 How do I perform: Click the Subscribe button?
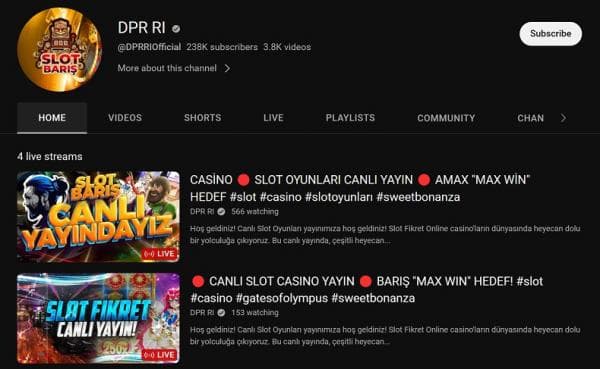click(551, 34)
